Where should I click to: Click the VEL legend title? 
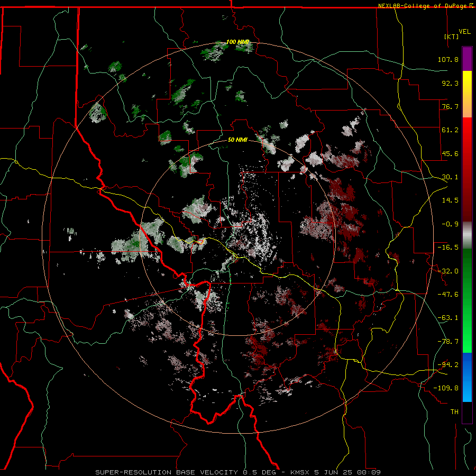click(x=464, y=32)
